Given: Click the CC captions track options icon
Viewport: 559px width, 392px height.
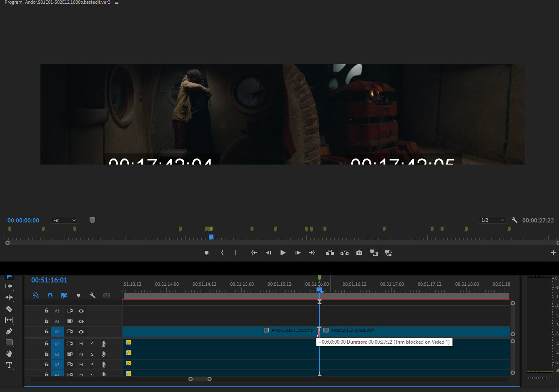Looking at the screenshot, I should click(107, 295).
